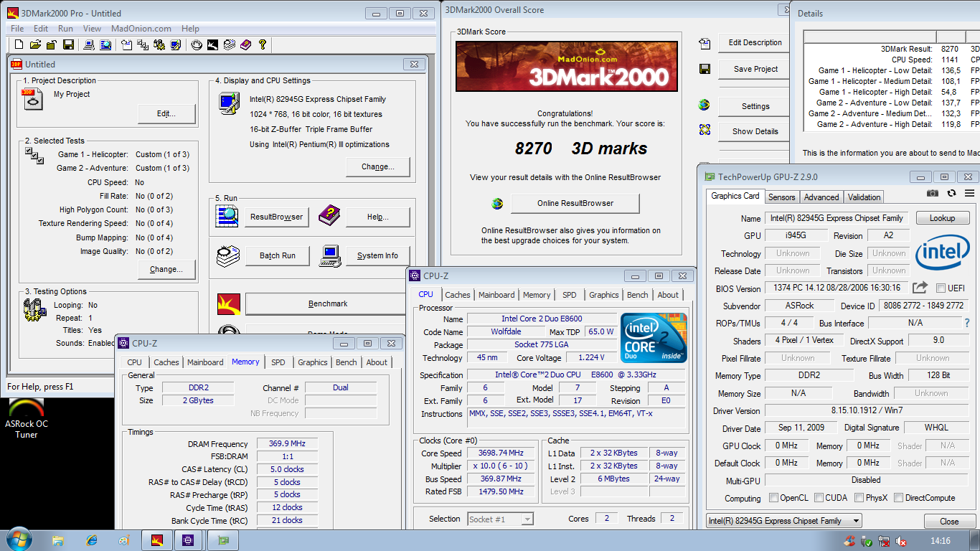Click Change... under Selected Tests
The image size is (980, 551).
click(x=166, y=269)
